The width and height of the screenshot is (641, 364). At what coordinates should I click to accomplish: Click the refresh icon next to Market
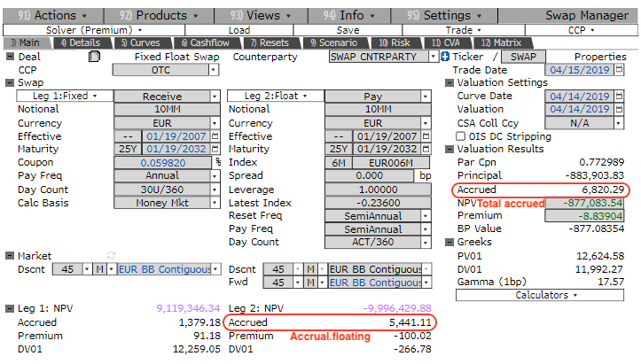click(x=111, y=256)
